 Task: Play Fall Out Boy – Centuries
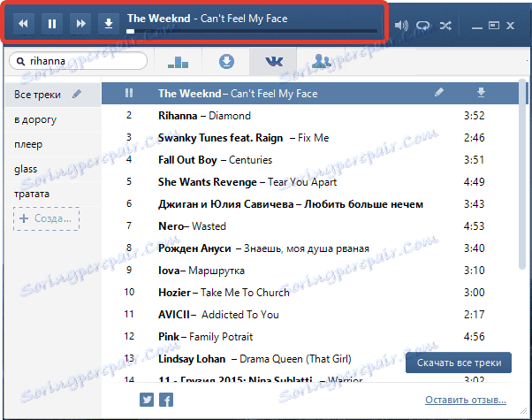[x=310, y=159]
